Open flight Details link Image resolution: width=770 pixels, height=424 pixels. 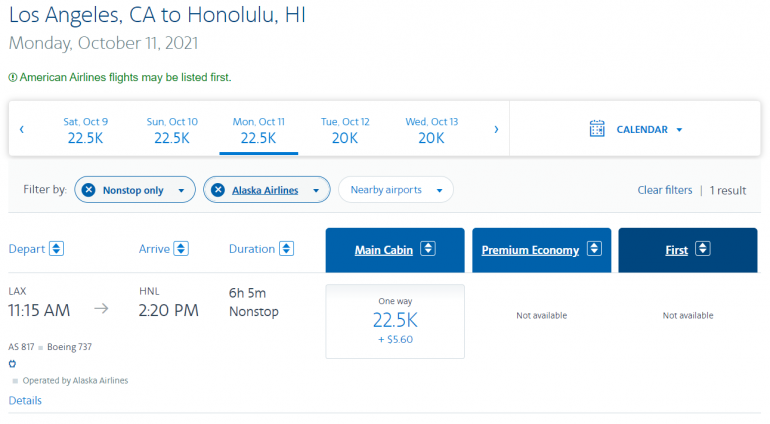click(x=25, y=401)
